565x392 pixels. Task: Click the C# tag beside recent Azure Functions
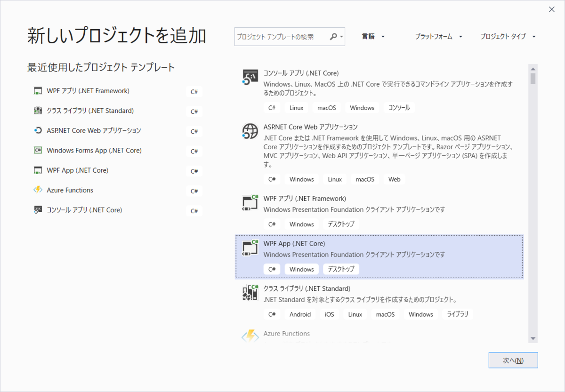tap(194, 191)
